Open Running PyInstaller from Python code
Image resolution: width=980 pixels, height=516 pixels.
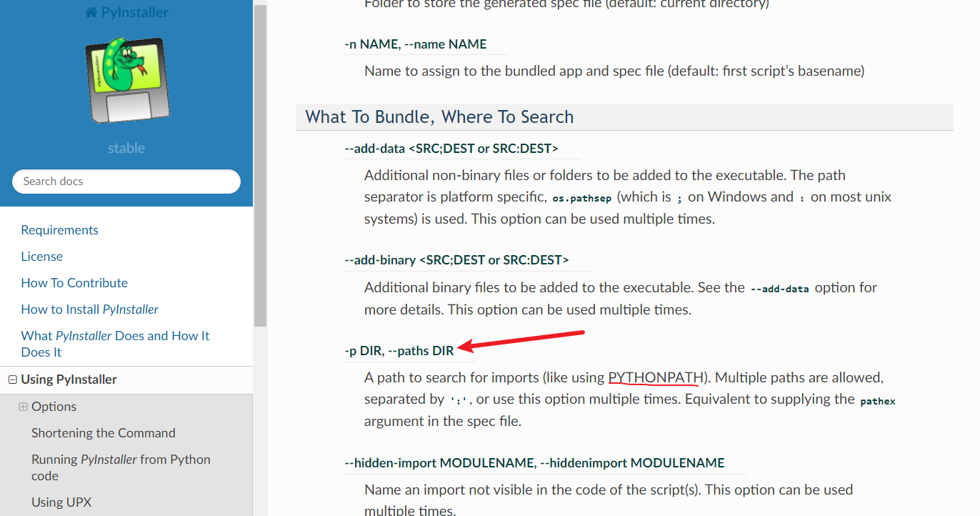pyautogui.click(x=121, y=467)
